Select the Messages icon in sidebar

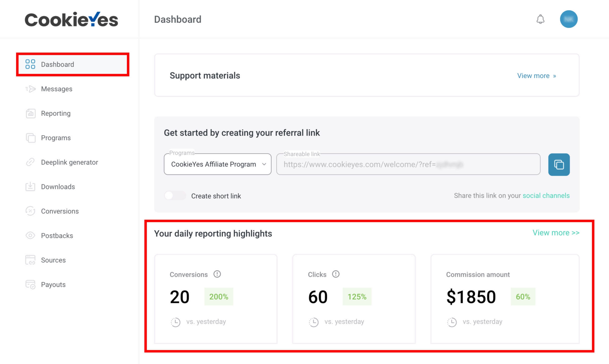point(30,89)
